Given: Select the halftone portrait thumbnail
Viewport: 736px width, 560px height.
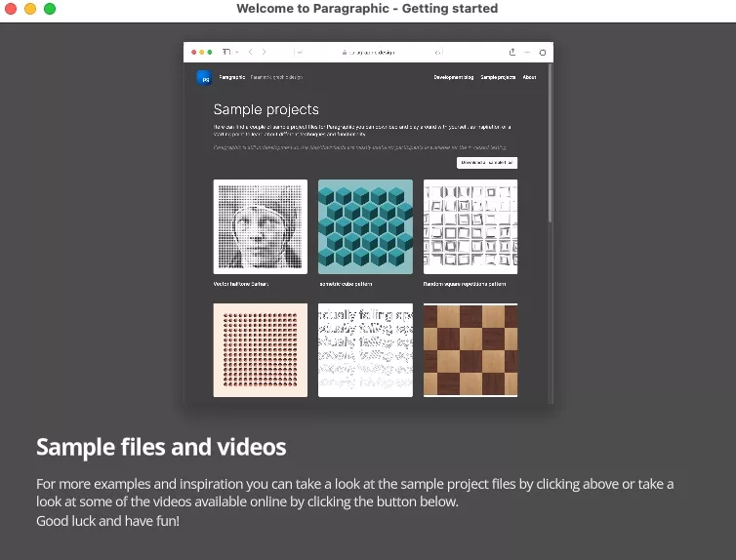Looking at the screenshot, I should tap(261, 226).
